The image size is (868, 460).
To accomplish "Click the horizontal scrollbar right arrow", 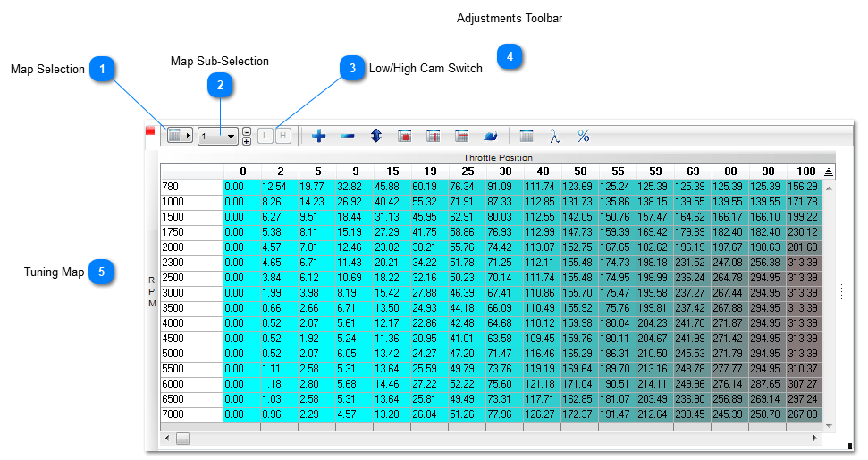I will tap(815, 439).
